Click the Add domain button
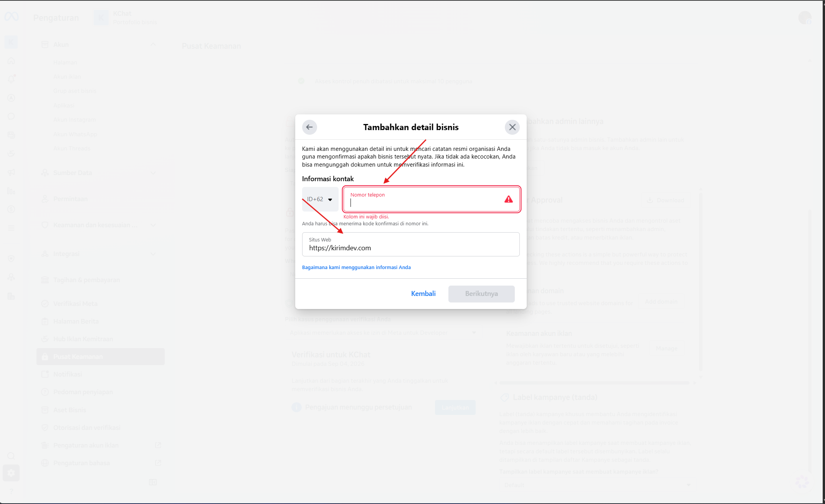This screenshot has width=825, height=504. (x=661, y=302)
